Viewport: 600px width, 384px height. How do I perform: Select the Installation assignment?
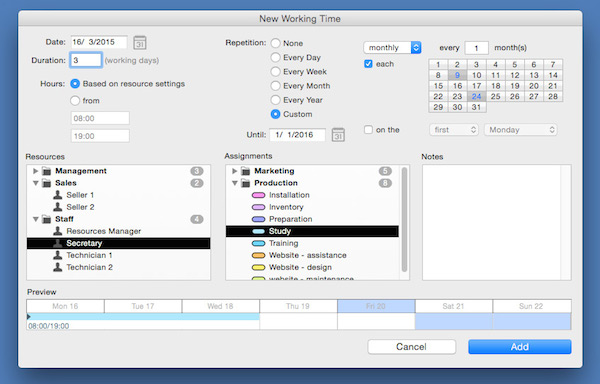(312, 195)
